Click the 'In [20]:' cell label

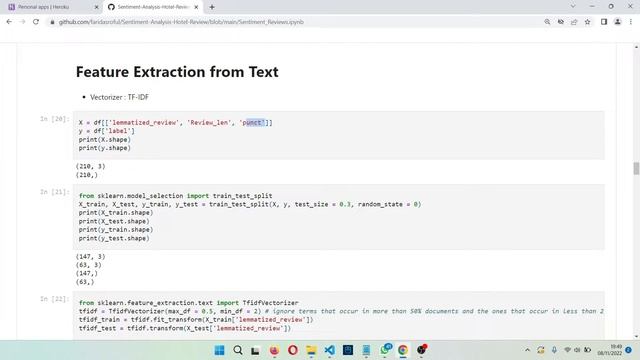pyautogui.click(x=55, y=119)
